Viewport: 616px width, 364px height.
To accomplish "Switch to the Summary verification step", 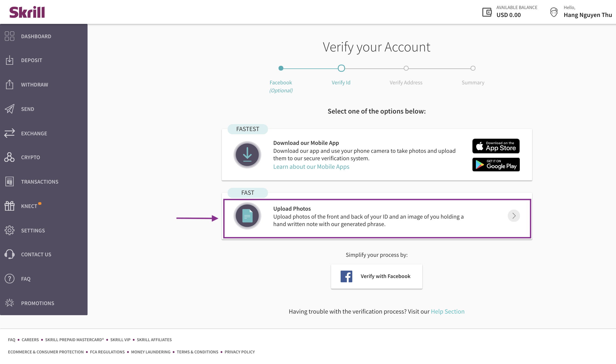I will pos(473,68).
